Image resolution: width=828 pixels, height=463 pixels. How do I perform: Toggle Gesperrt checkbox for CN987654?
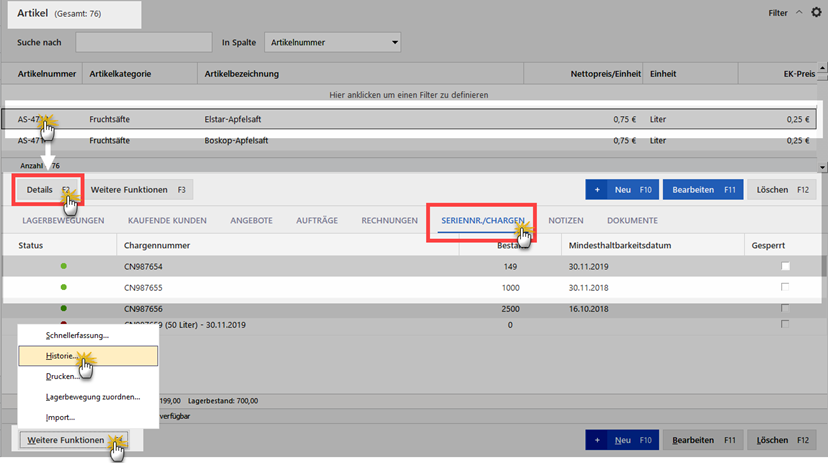coord(785,266)
